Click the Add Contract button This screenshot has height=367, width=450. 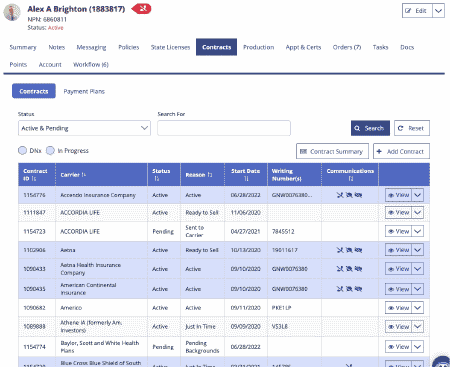(x=401, y=151)
